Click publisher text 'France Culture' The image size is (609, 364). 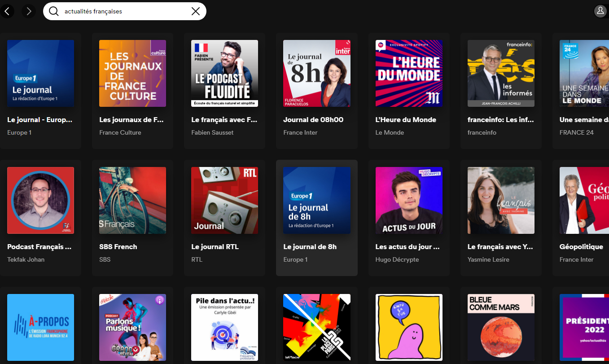point(120,132)
